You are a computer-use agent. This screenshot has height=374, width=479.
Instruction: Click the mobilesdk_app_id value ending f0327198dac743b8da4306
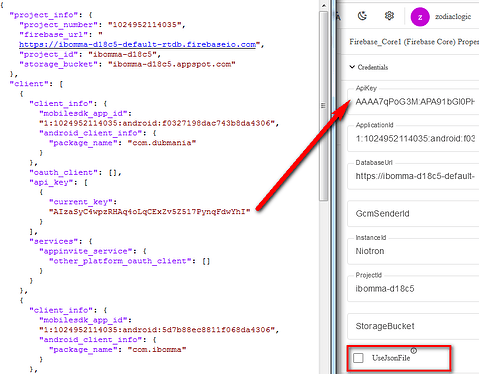(x=157, y=123)
